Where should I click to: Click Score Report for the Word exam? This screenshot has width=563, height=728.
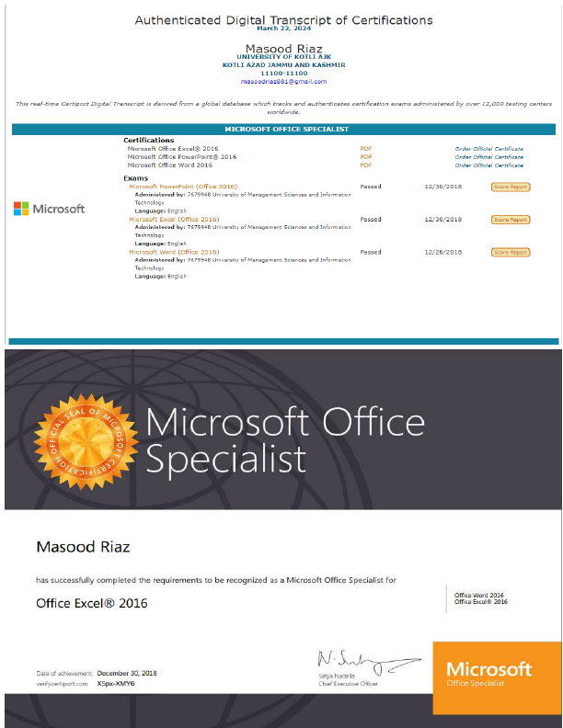[x=511, y=252]
